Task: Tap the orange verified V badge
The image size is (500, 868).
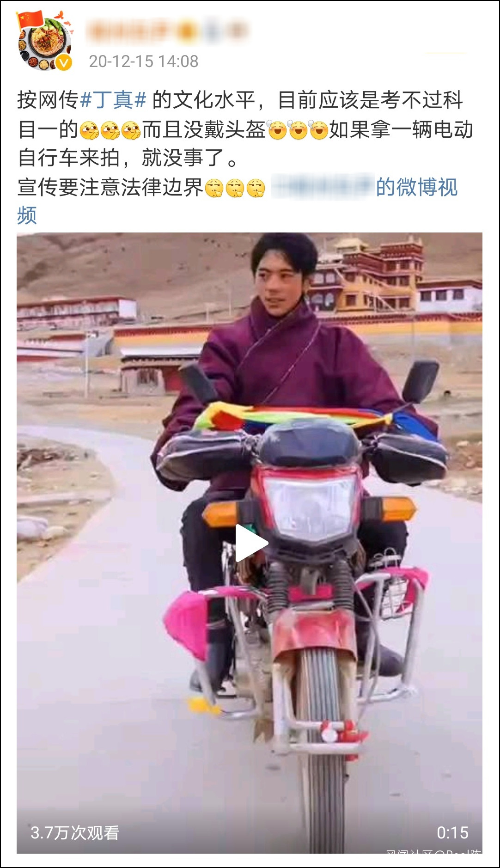Action: coord(64,62)
